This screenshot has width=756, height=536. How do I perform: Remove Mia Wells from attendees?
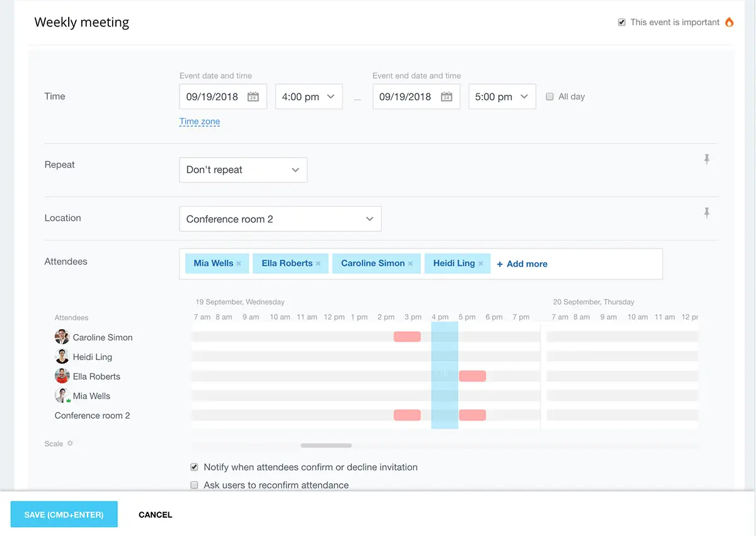coord(239,264)
